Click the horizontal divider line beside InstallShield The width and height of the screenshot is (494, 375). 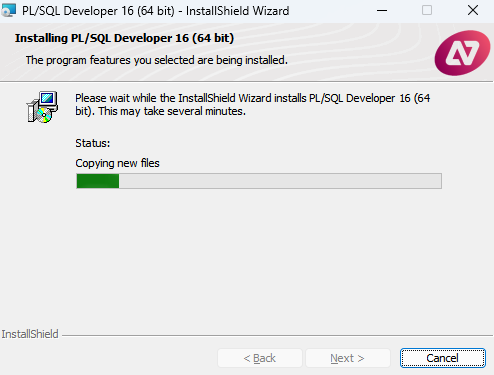(x=277, y=336)
